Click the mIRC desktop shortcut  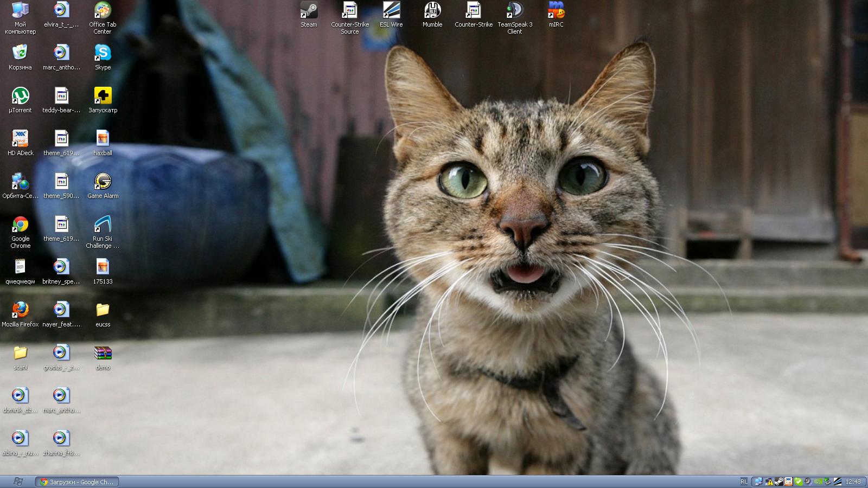[556, 11]
